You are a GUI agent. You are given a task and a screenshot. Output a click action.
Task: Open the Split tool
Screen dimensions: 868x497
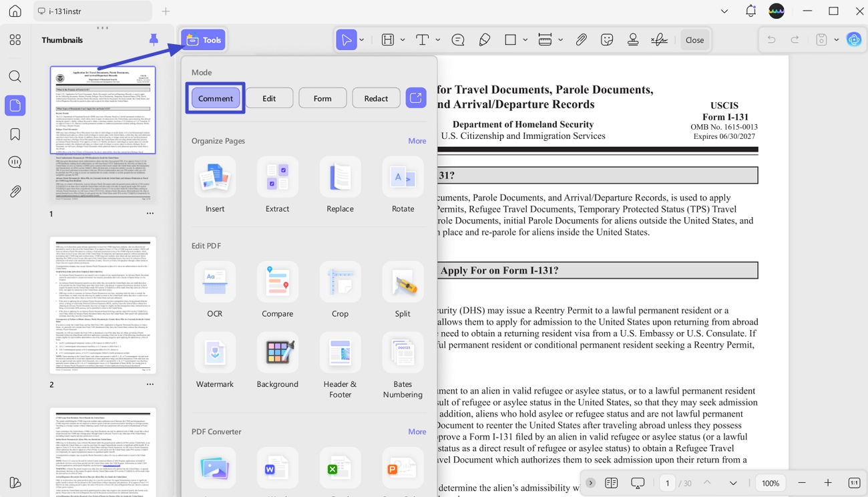click(x=403, y=290)
